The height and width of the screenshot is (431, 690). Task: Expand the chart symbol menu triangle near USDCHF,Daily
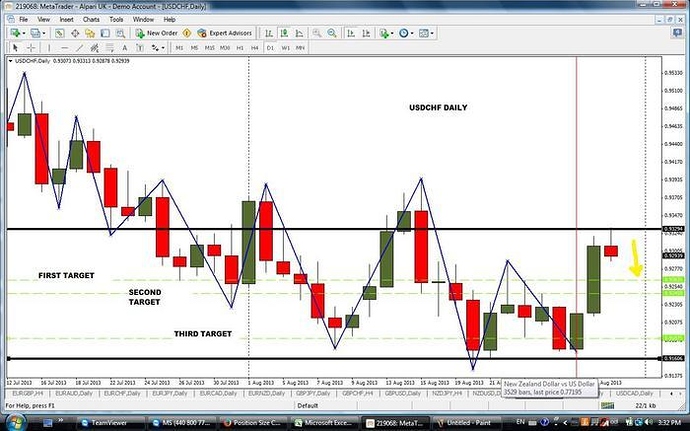pos(11,61)
